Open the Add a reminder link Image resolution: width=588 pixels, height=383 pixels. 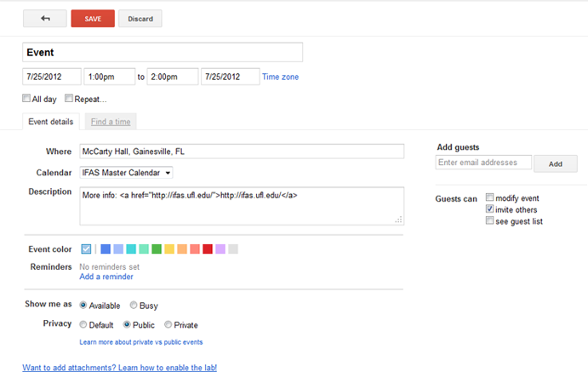(106, 277)
